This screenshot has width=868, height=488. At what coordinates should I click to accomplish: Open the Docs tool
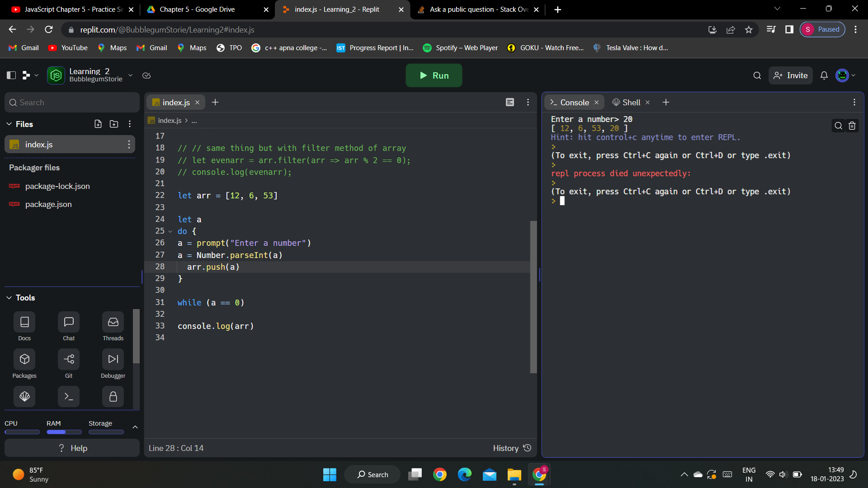tap(24, 326)
